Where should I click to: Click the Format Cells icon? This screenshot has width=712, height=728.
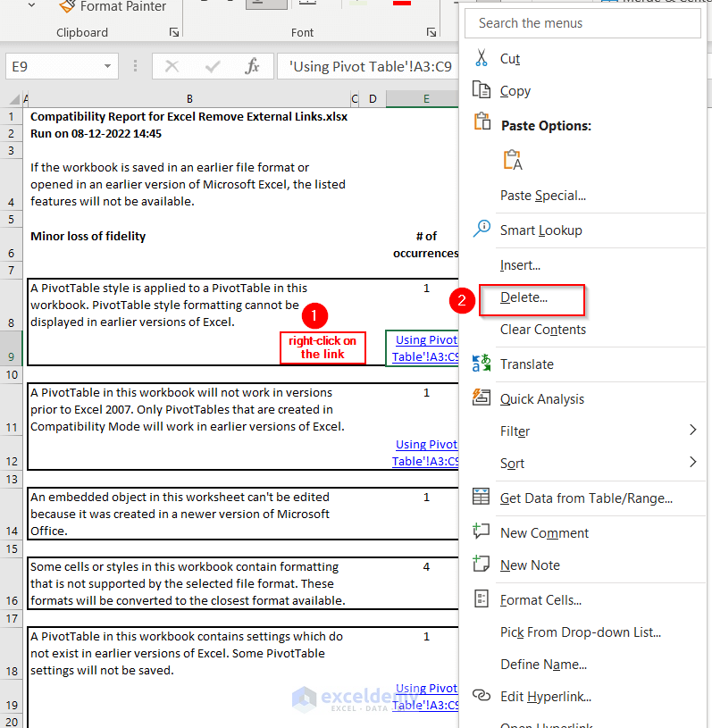pyautogui.click(x=482, y=598)
